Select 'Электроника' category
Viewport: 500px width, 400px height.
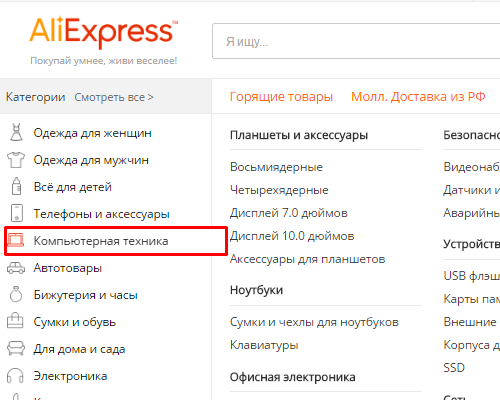[x=70, y=376]
